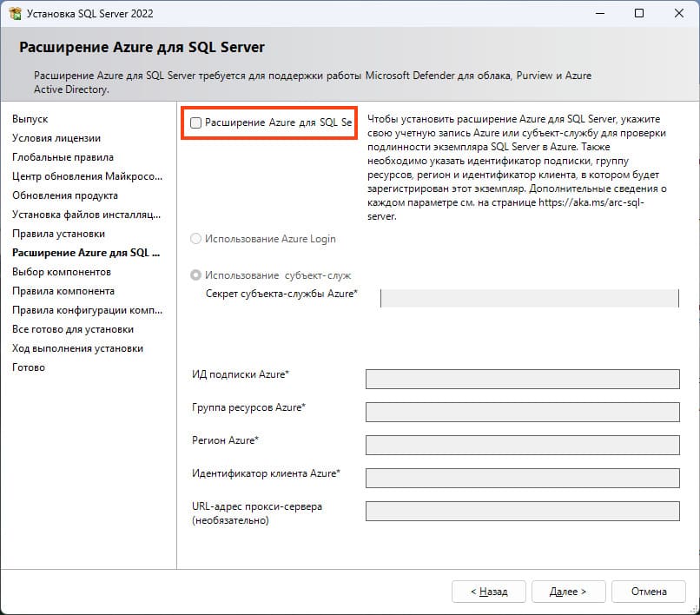Select the Установка файлов инсталляции step
The width and height of the screenshot is (700, 615).
pos(87,215)
